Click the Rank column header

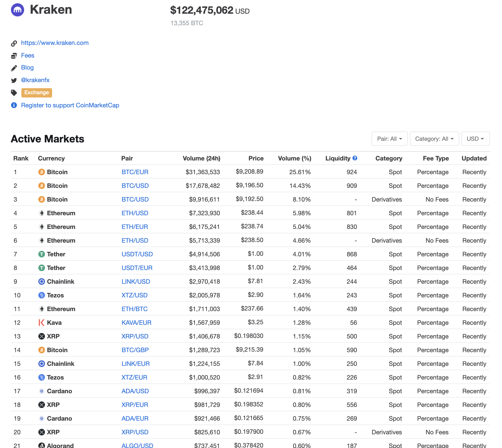click(21, 158)
